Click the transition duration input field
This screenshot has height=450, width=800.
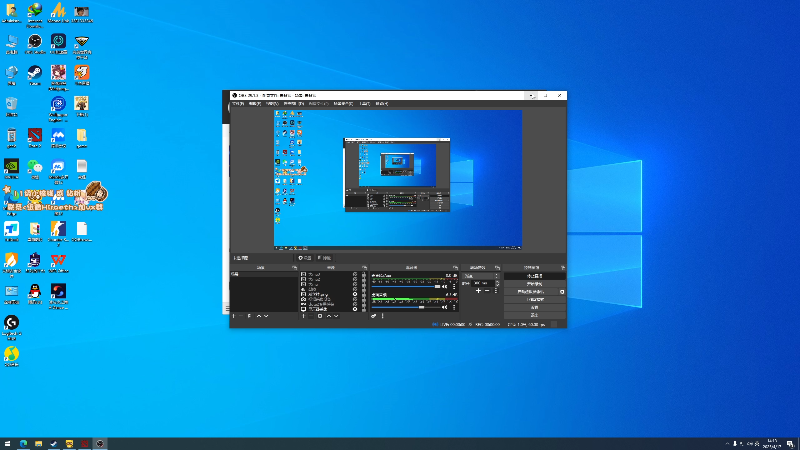pyautogui.click(x=483, y=283)
